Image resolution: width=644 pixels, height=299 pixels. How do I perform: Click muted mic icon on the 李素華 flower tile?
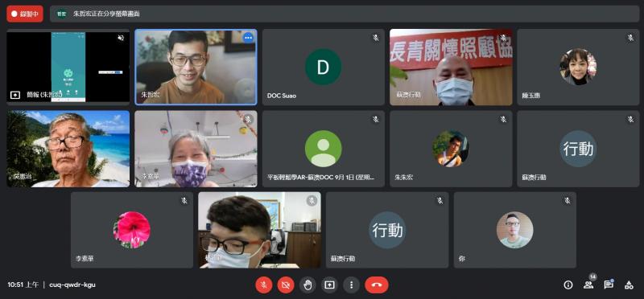(x=184, y=201)
